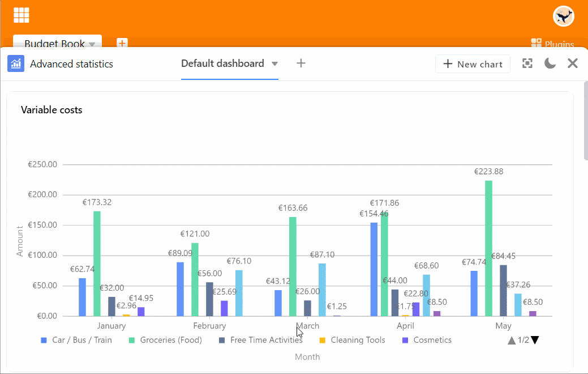The image size is (588, 374).
Task: Add a new dashboard with plus icon
Action: [x=301, y=63]
